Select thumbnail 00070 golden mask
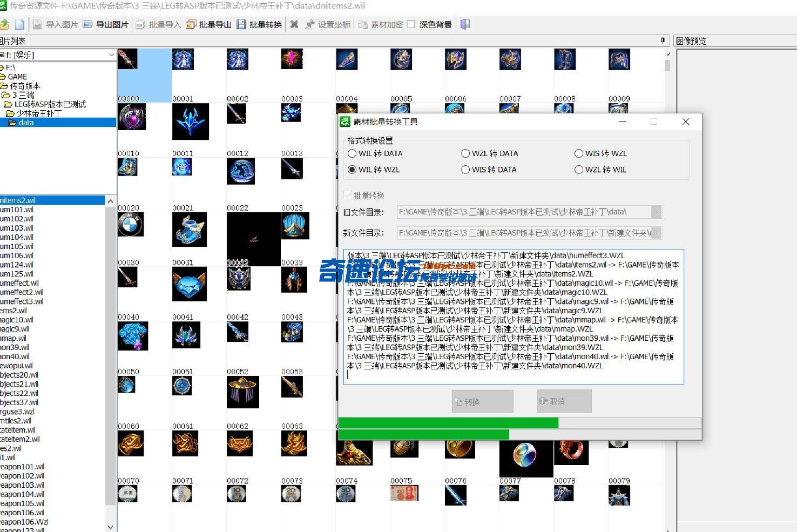797x532 pixels. pos(131,444)
